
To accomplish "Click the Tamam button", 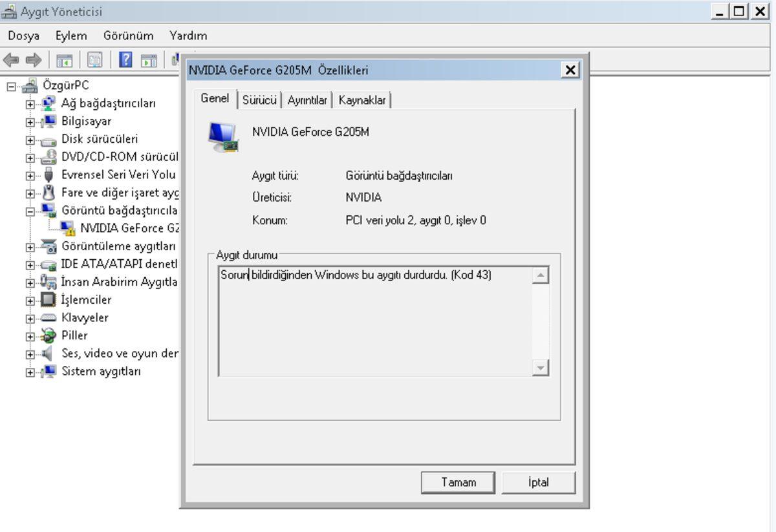I will click(458, 482).
